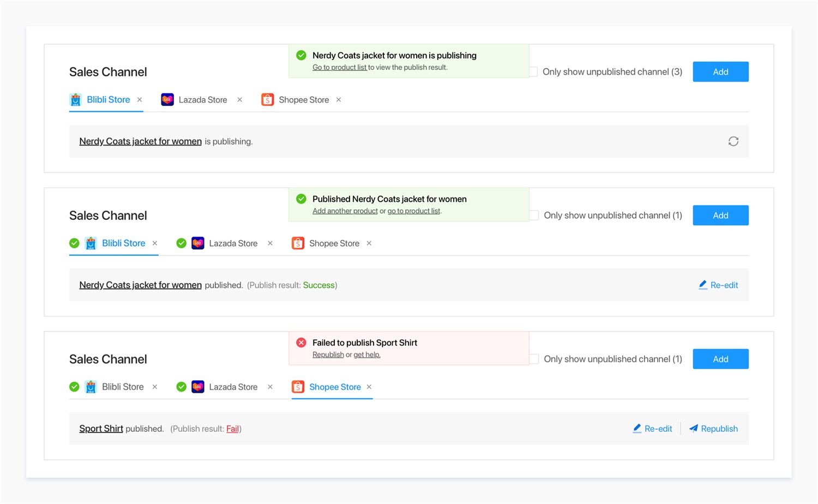
Task: Open the 'Go to product list' link
Action: pos(339,68)
